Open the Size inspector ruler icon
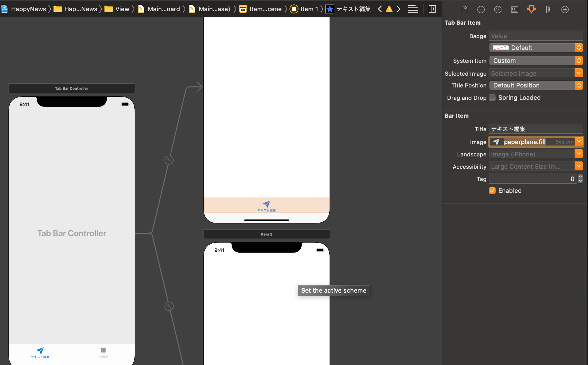The height and width of the screenshot is (365, 588). point(548,10)
